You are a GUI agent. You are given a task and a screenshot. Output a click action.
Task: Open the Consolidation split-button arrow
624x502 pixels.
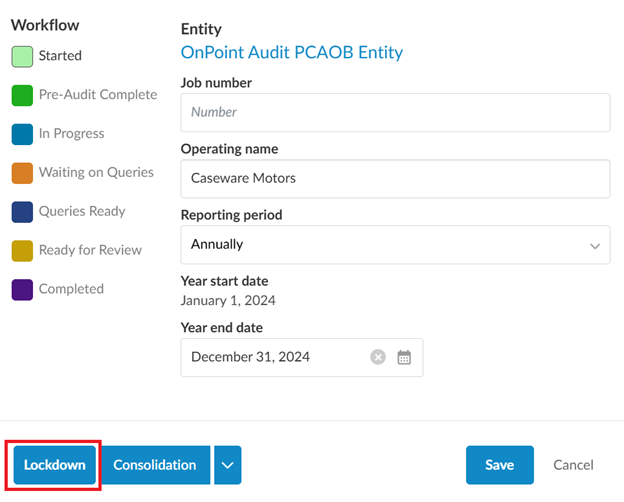tap(228, 465)
